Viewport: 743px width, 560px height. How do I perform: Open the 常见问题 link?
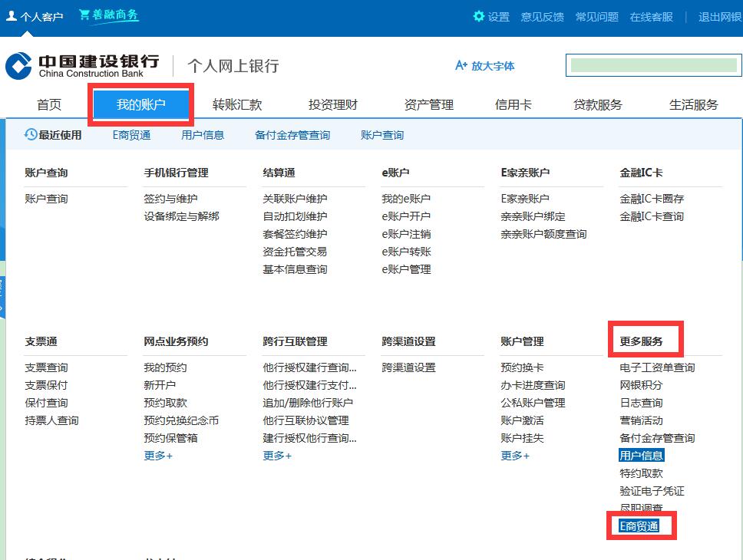pos(597,17)
